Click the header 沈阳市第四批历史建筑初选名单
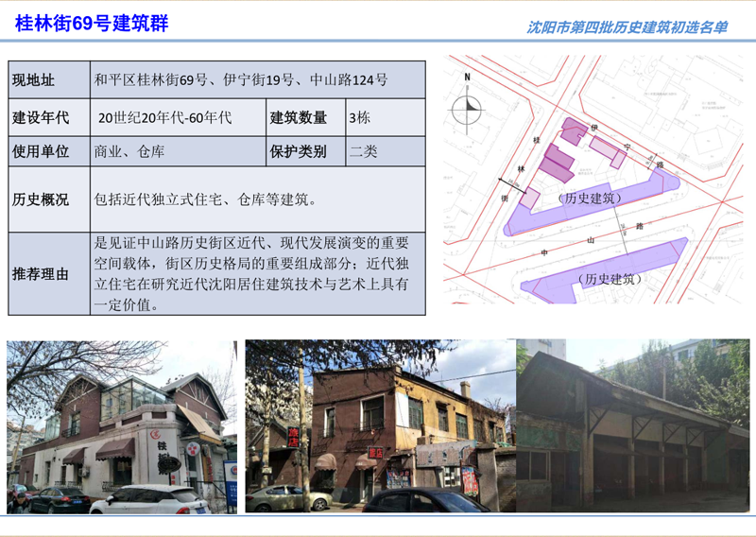 pyautogui.click(x=627, y=27)
